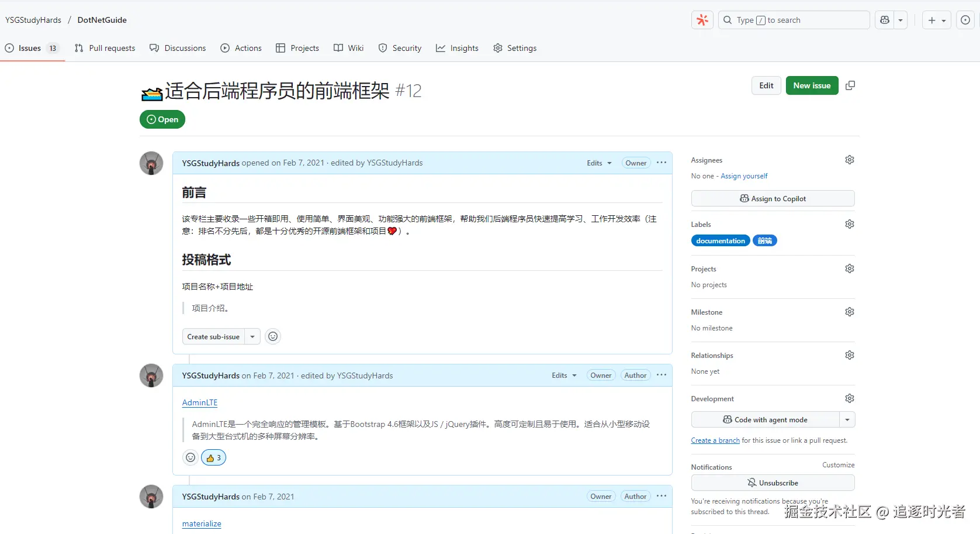
Task: Click the blue documentation label
Action: (721, 241)
